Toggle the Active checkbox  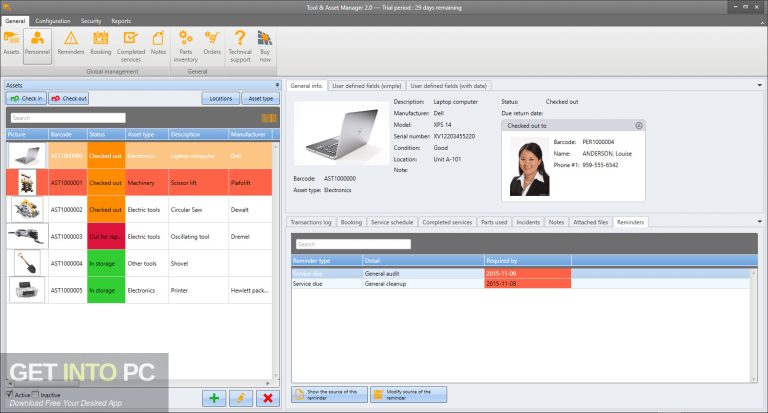click(x=10, y=394)
